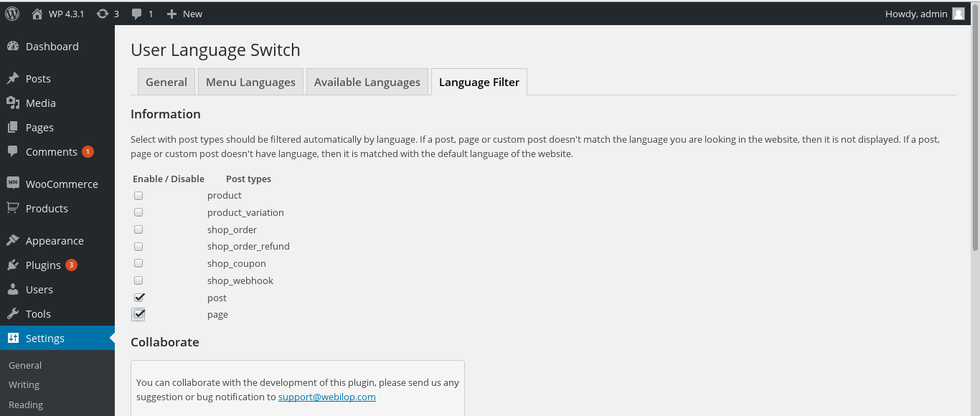Open the Writing settings submenu link

click(x=24, y=385)
